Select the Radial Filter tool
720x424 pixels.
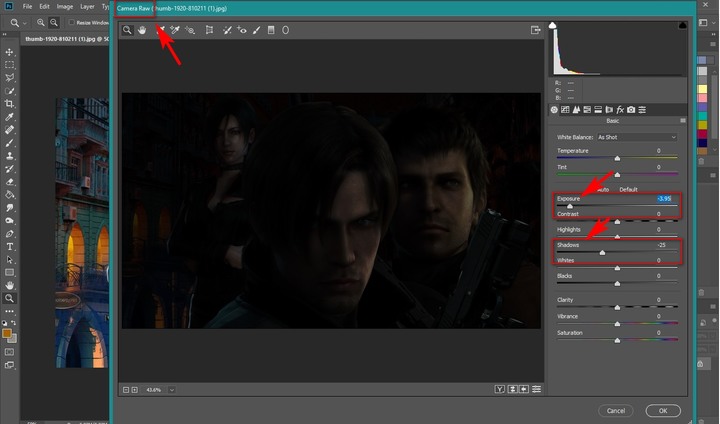[286, 30]
